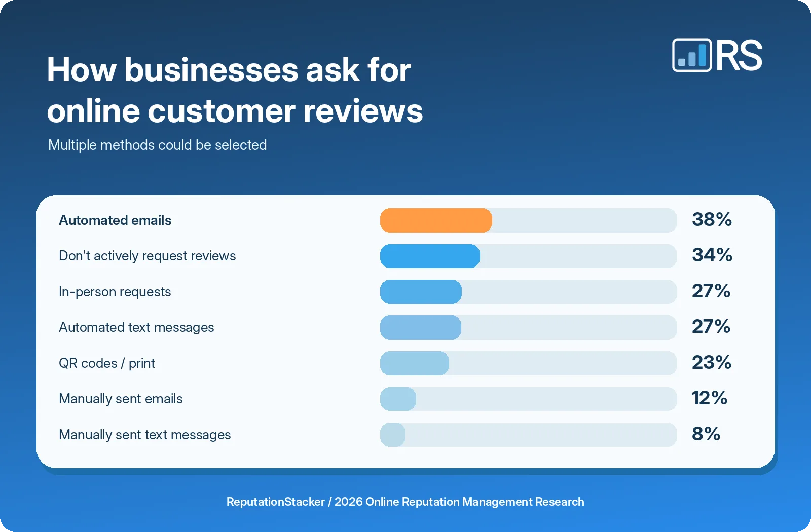Screen dimensions: 811x532
Task: Click the 27% value for Automated text messages
Action: [711, 326]
